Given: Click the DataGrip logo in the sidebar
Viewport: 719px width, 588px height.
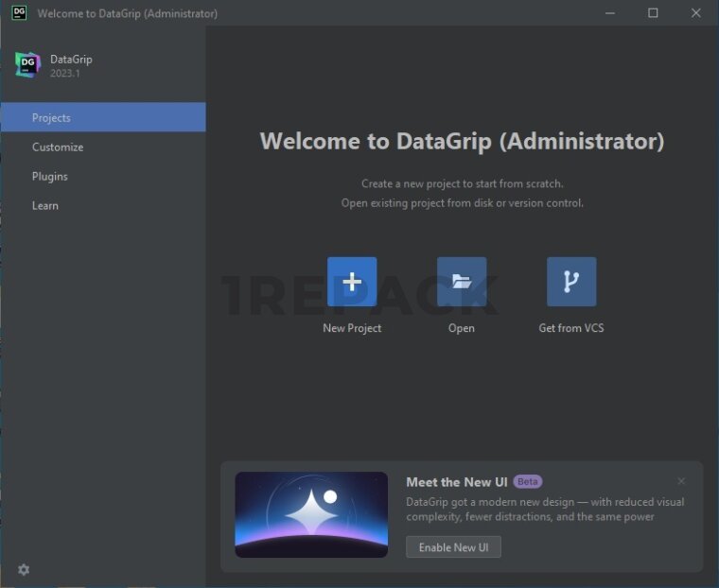Looking at the screenshot, I should (27, 65).
